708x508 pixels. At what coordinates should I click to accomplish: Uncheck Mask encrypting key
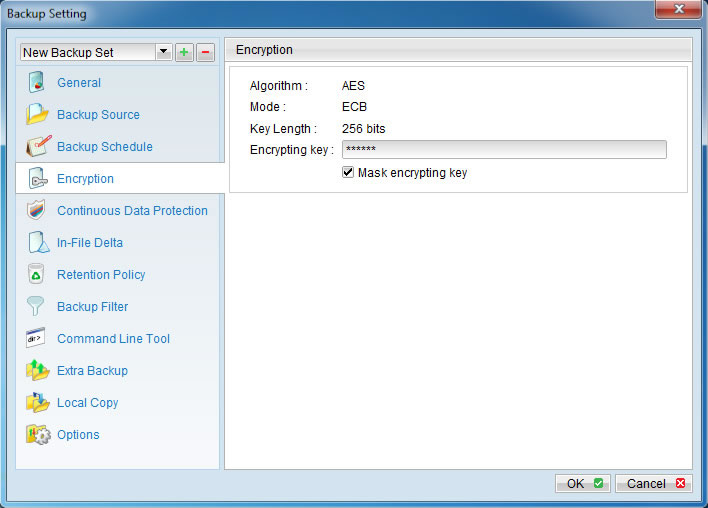pyautogui.click(x=348, y=172)
